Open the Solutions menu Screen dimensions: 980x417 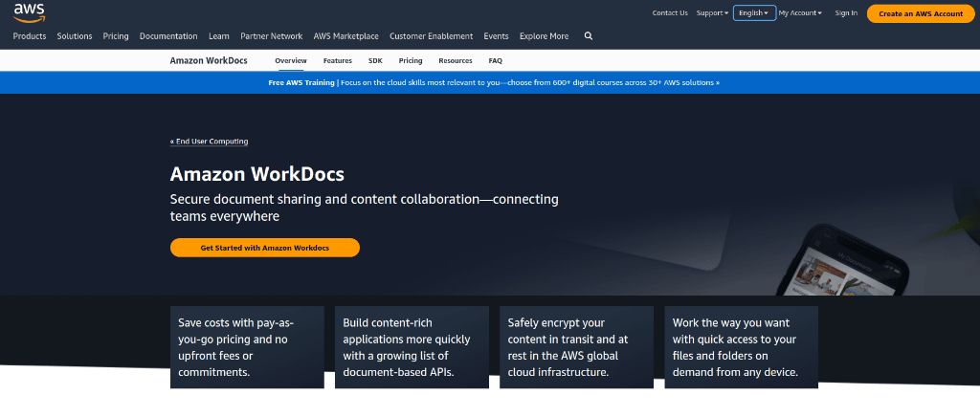(x=75, y=36)
